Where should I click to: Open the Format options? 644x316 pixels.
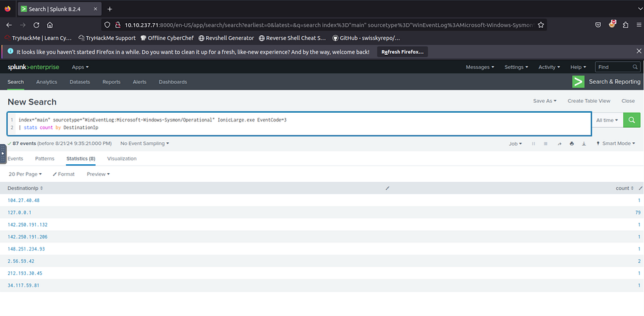64,174
